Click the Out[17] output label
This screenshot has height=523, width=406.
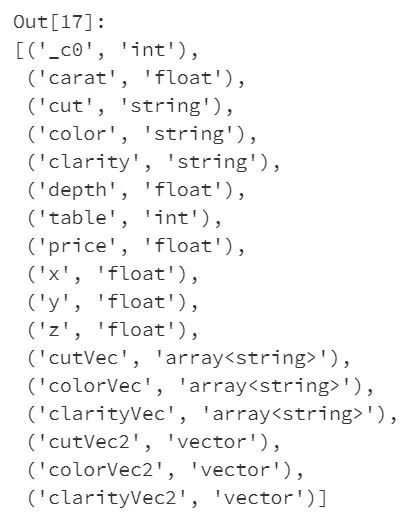[59, 22]
